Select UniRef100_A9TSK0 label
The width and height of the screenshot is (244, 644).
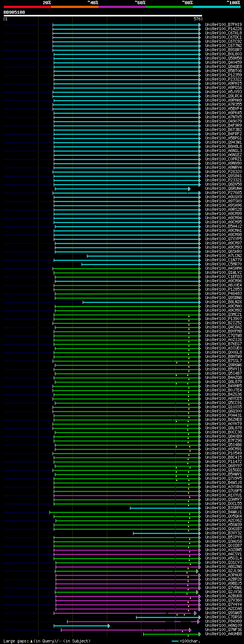(223, 201)
